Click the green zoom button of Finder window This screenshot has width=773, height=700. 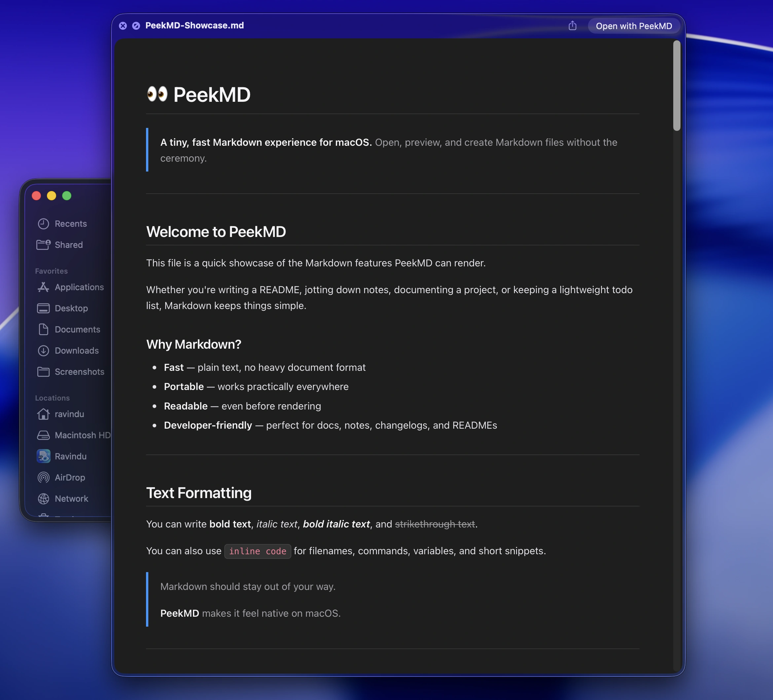point(67,196)
